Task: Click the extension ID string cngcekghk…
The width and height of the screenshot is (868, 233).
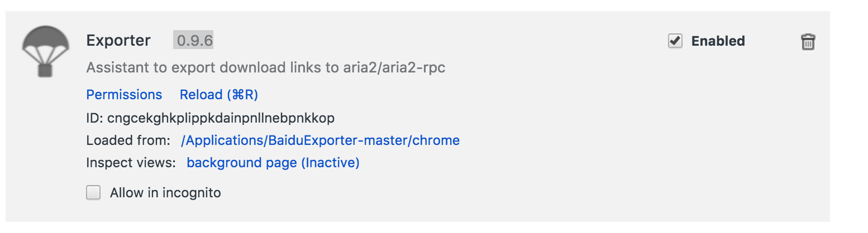Action: point(221,118)
